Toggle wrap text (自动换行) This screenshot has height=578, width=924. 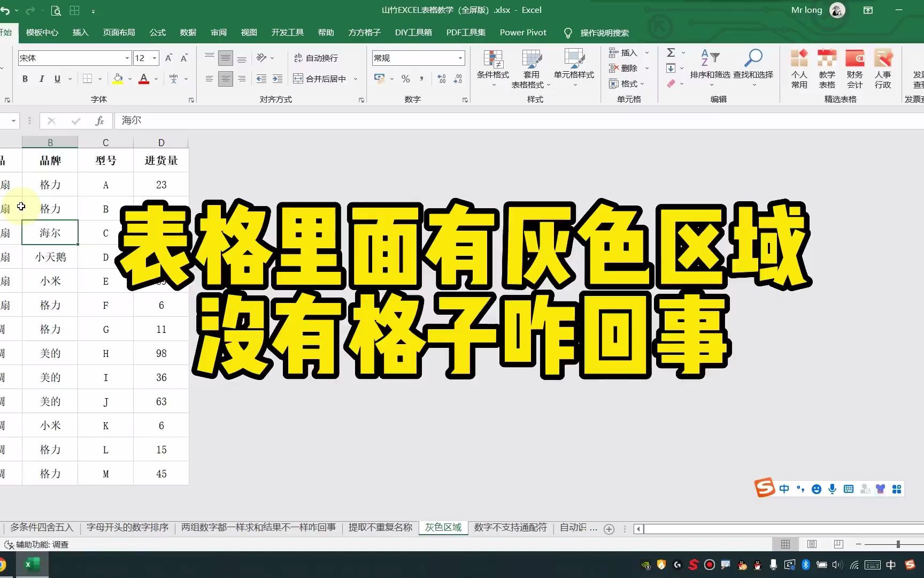click(316, 58)
